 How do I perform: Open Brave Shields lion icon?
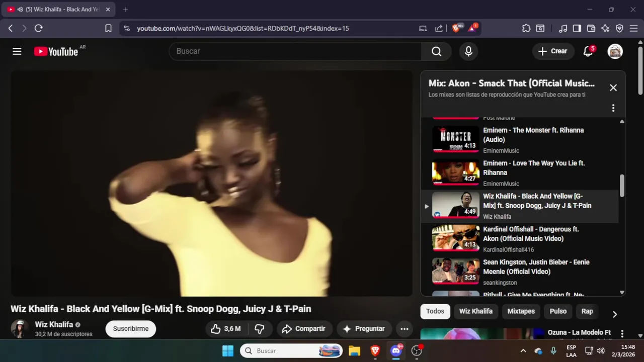tap(456, 28)
